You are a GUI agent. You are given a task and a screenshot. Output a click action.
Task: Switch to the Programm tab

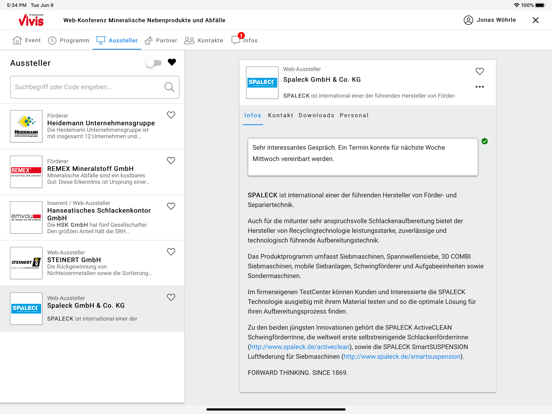(x=69, y=40)
